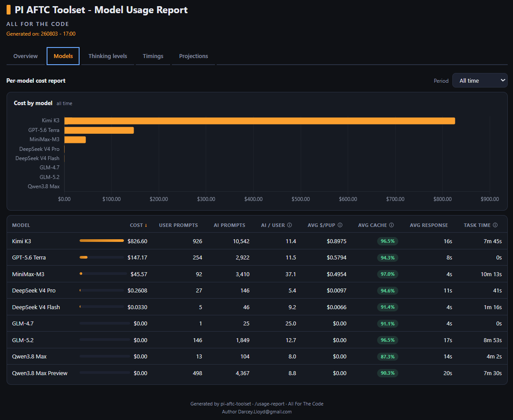Click the MiniMax-M3 chart bar

pos(75,140)
